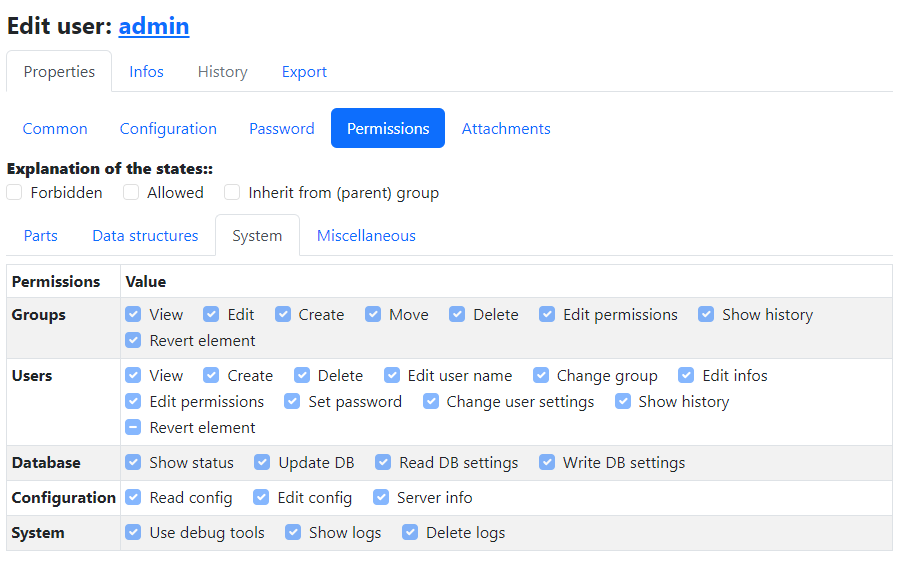
Task: Switch to the Export tab
Action: (304, 72)
